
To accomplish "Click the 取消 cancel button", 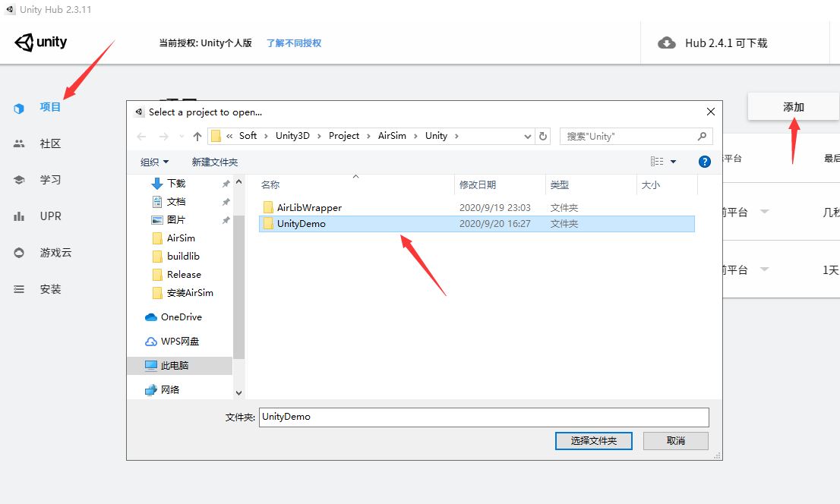I will click(x=675, y=441).
